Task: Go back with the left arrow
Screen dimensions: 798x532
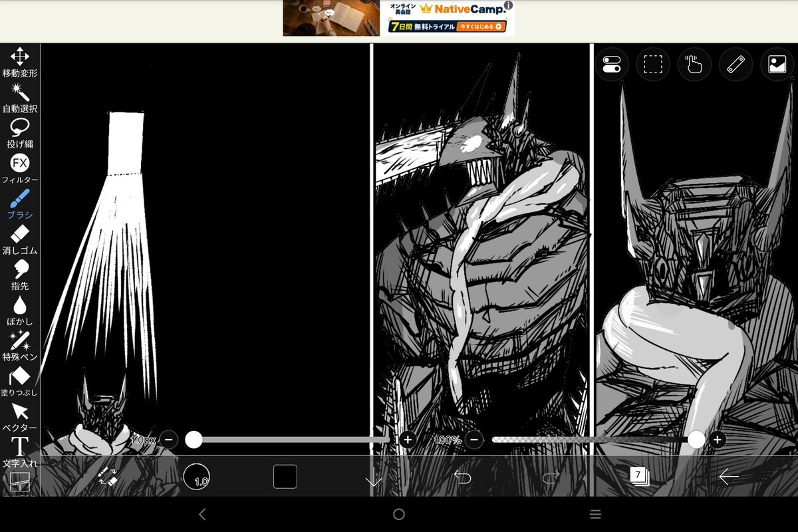Action: 729,476
